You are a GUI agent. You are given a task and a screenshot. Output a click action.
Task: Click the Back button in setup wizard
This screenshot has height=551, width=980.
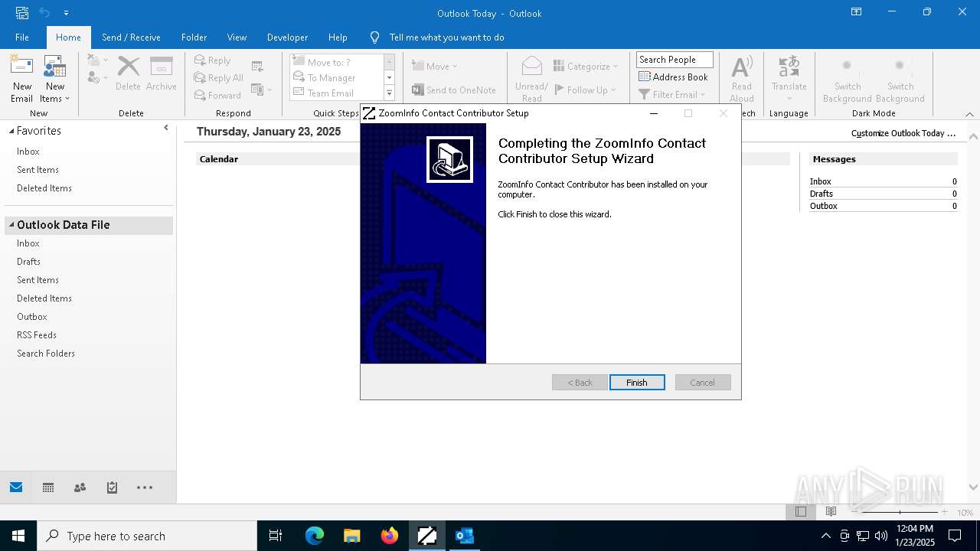pyautogui.click(x=580, y=382)
